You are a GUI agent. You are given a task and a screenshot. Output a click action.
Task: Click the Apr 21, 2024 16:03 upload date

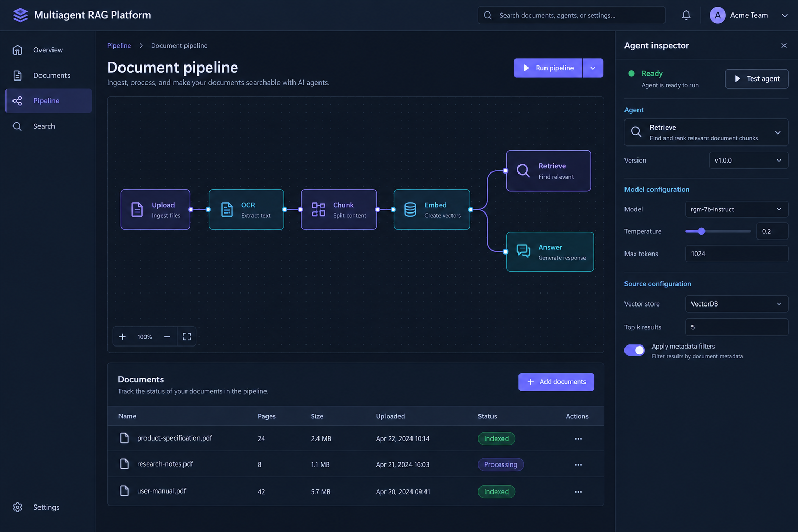pyautogui.click(x=403, y=465)
